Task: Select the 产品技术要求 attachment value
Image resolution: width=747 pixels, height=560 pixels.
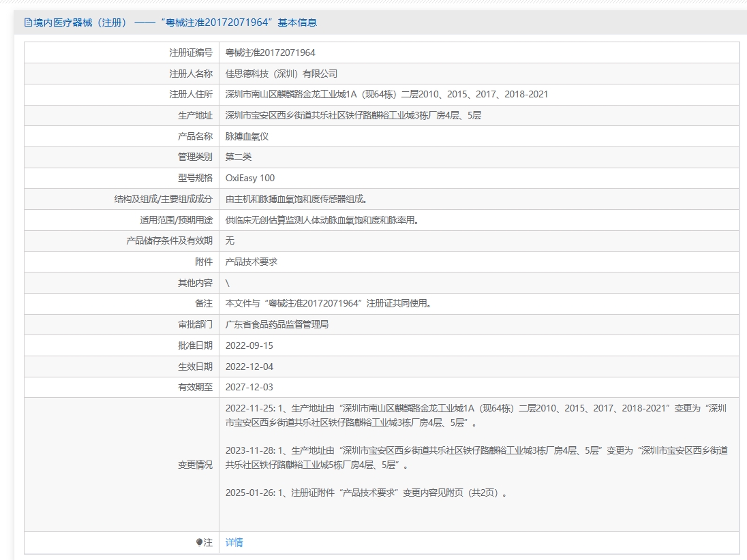Action: [x=251, y=262]
